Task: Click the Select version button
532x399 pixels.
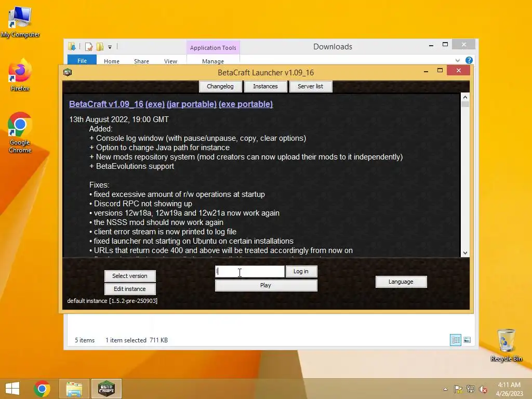Action: tap(130, 276)
